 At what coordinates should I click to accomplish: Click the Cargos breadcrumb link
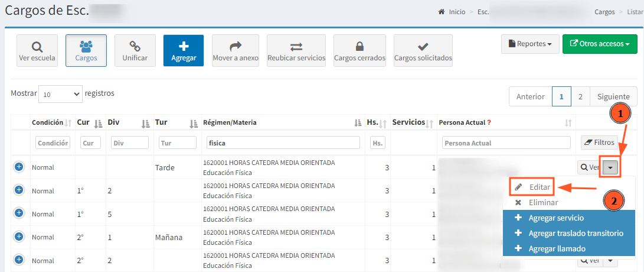pyautogui.click(x=604, y=12)
